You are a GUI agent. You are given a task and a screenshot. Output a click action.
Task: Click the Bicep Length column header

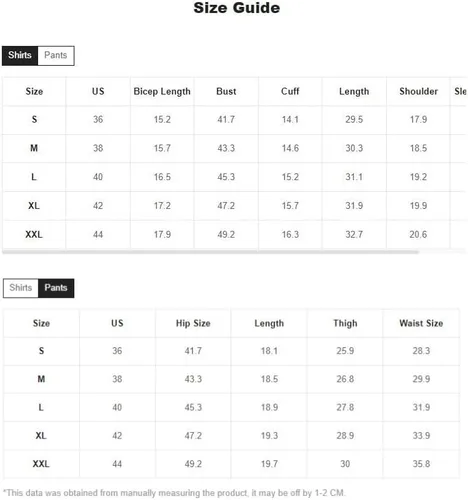pyautogui.click(x=162, y=91)
